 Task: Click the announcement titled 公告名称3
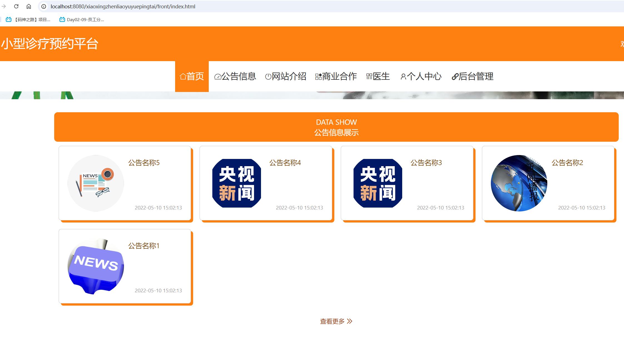point(426,163)
